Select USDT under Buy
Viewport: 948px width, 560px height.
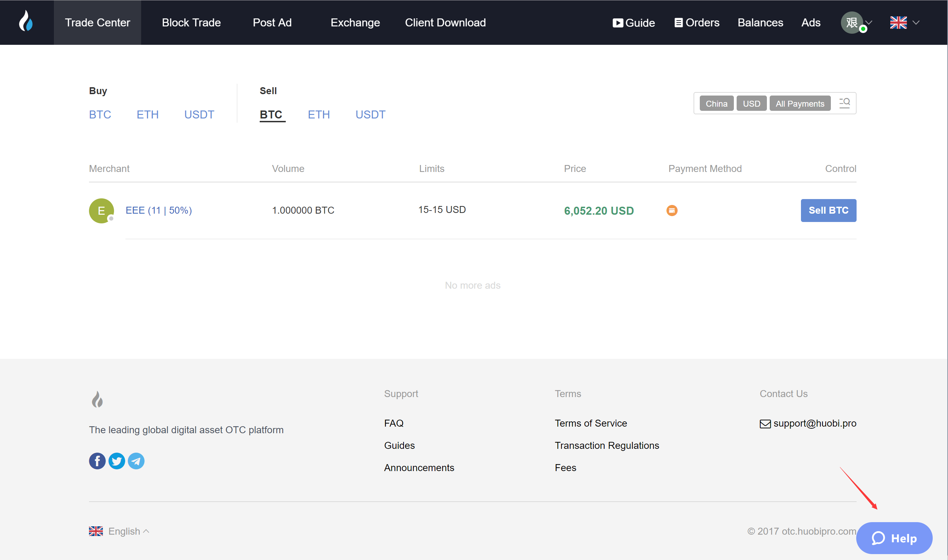199,114
